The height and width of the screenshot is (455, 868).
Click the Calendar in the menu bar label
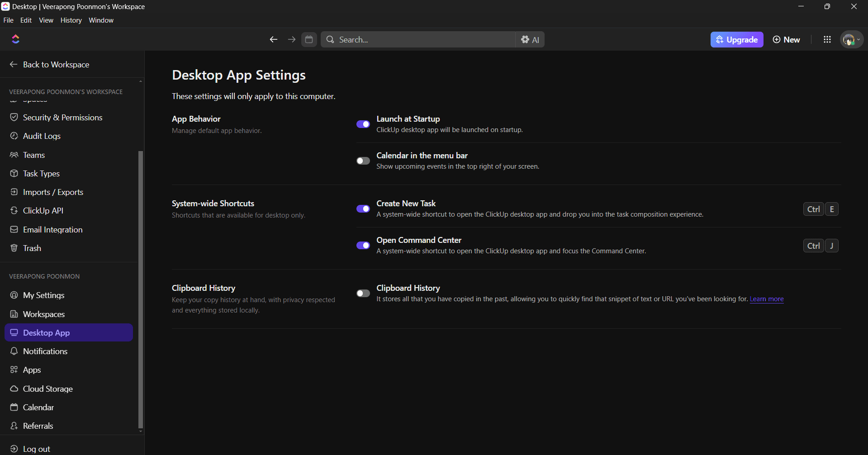coord(422,156)
